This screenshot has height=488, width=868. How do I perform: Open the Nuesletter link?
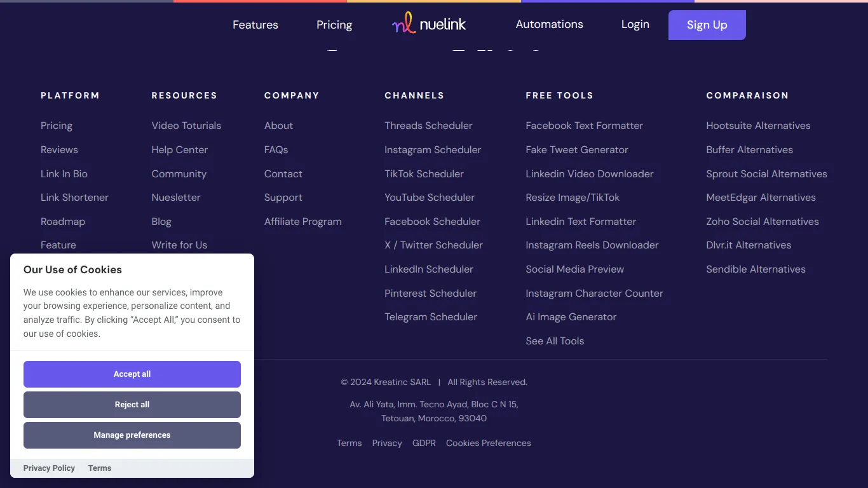coord(176,198)
